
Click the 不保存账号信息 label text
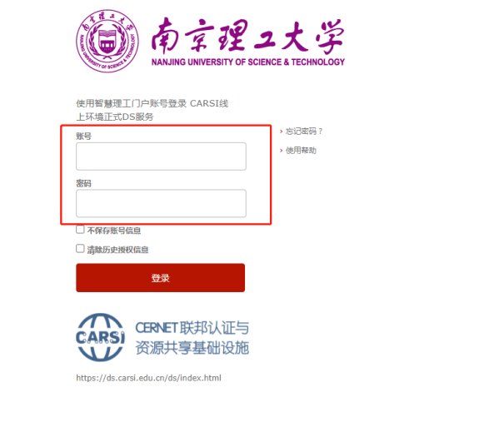[x=114, y=231]
